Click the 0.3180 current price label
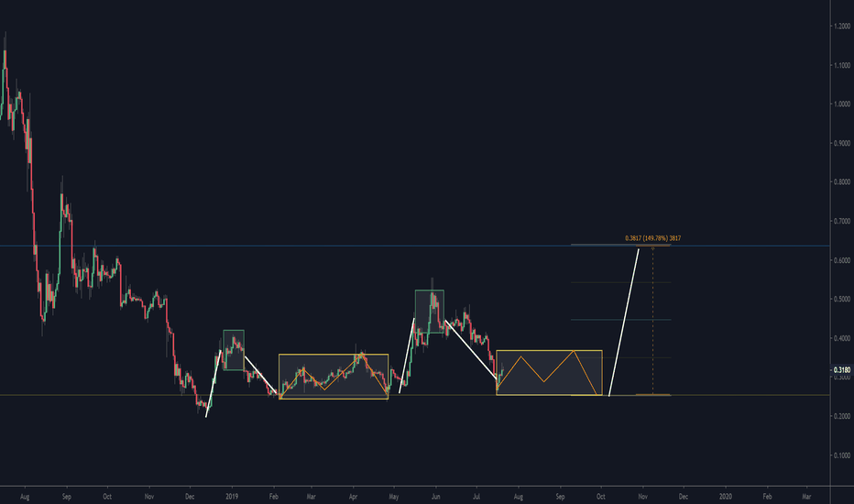 (x=841, y=370)
